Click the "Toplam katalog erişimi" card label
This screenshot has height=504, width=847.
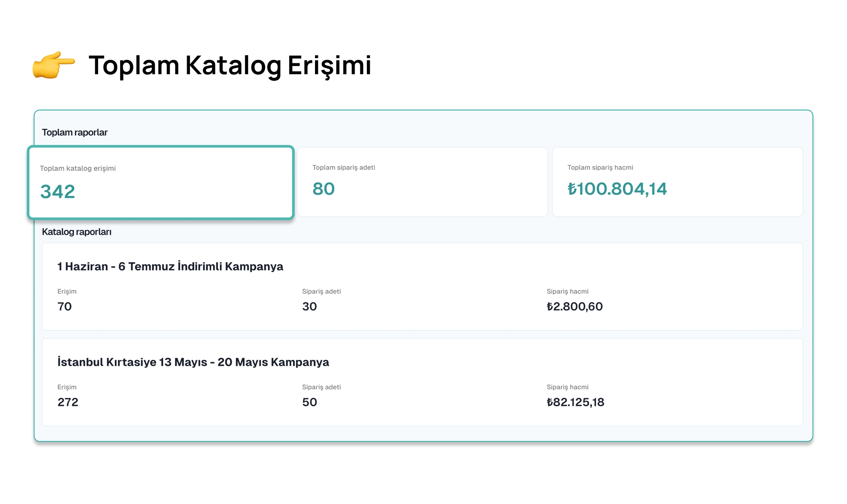(x=78, y=168)
